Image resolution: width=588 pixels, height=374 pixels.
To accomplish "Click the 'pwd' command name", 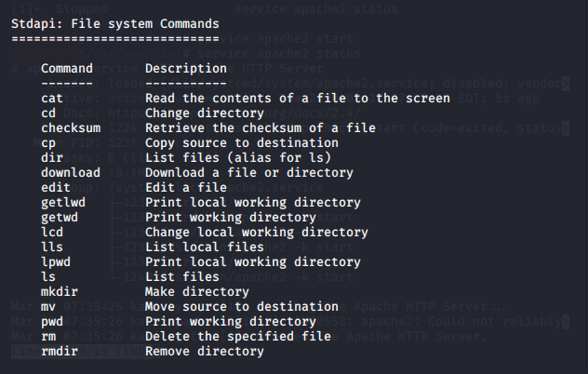I will [x=52, y=322].
